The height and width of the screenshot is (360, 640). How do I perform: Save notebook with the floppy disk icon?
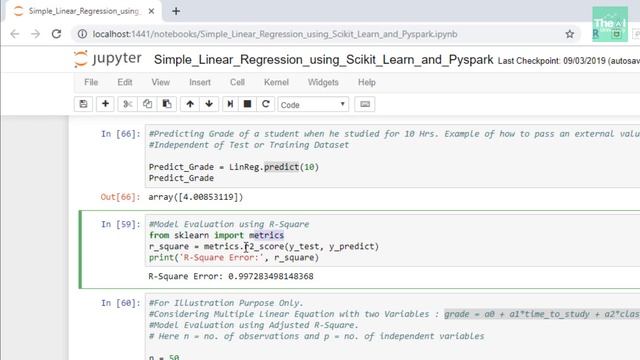click(83, 104)
